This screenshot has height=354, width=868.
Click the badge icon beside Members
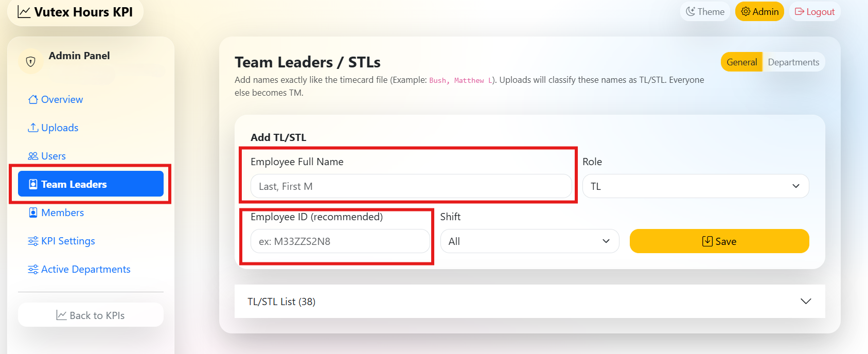pyautogui.click(x=33, y=213)
